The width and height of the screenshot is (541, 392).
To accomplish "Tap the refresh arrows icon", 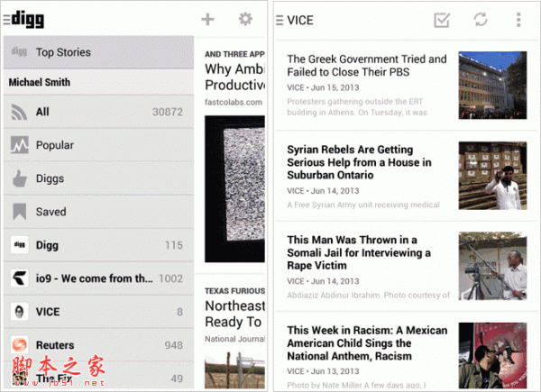I will (481, 20).
